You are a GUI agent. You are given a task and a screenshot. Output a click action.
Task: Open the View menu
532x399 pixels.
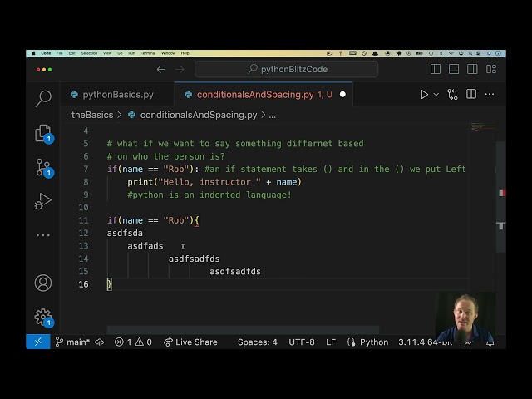[x=107, y=53]
